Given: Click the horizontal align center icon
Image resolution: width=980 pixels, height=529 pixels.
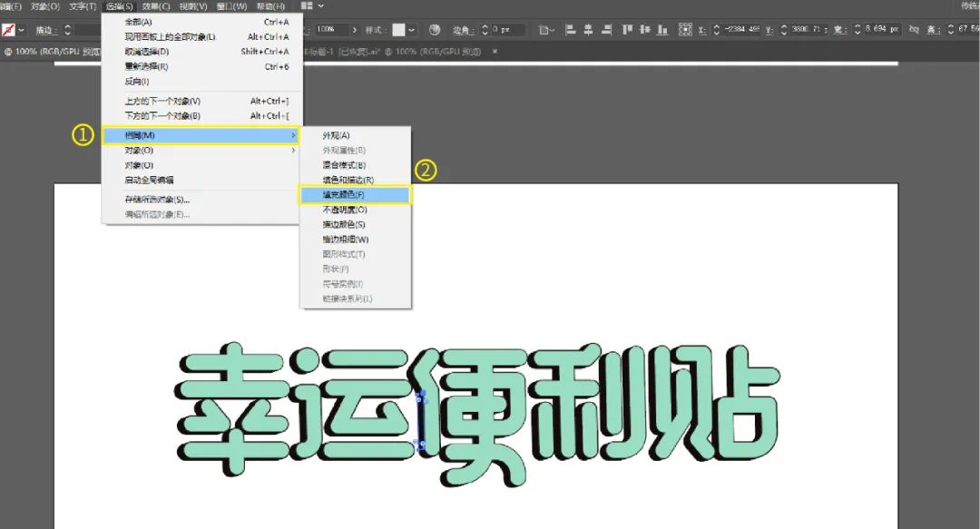Looking at the screenshot, I should pos(588,29).
